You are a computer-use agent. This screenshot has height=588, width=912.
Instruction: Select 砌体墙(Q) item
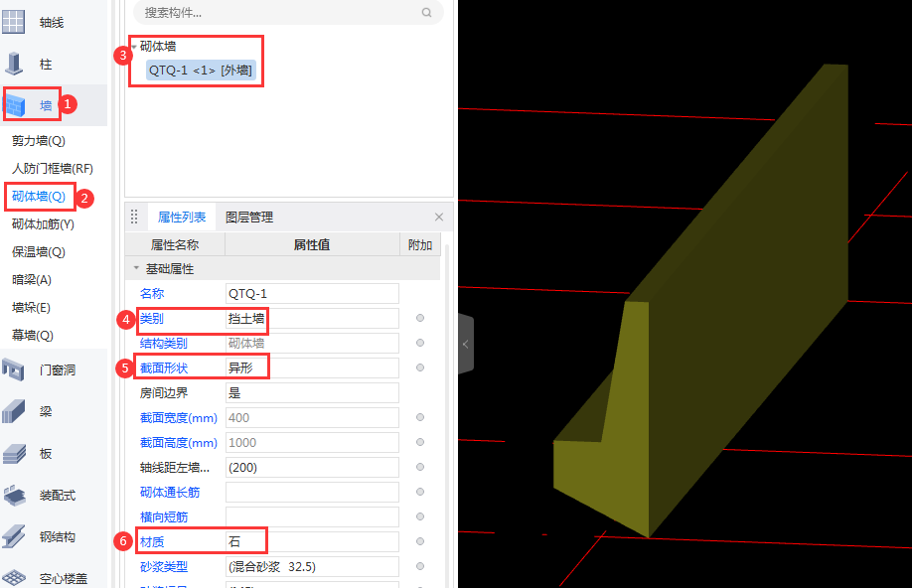click(x=39, y=197)
